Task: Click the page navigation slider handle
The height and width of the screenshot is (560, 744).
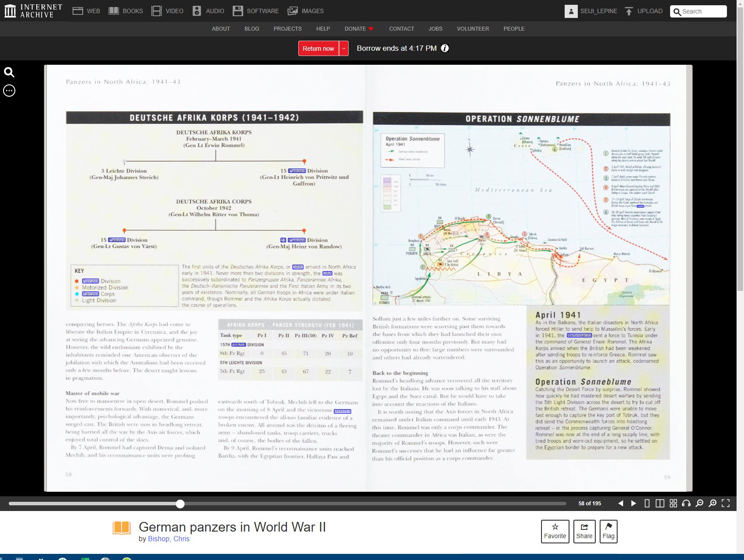Action: [180, 504]
